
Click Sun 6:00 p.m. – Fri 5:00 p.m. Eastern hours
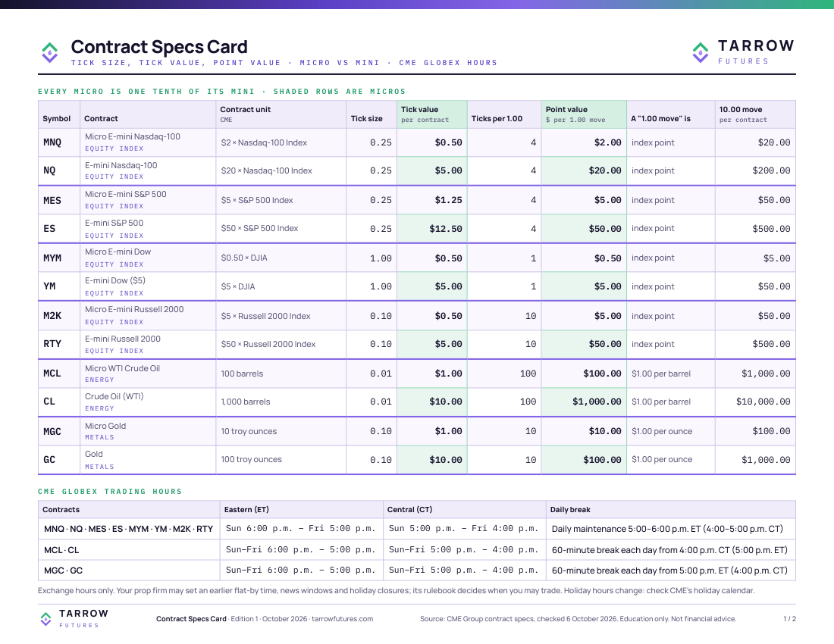point(300,529)
